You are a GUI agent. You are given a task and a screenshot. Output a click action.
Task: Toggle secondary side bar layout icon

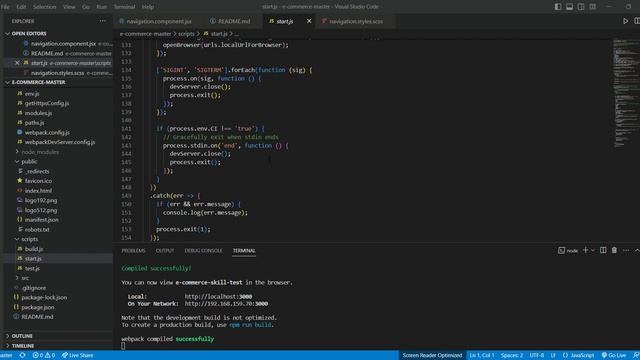[581, 7]
